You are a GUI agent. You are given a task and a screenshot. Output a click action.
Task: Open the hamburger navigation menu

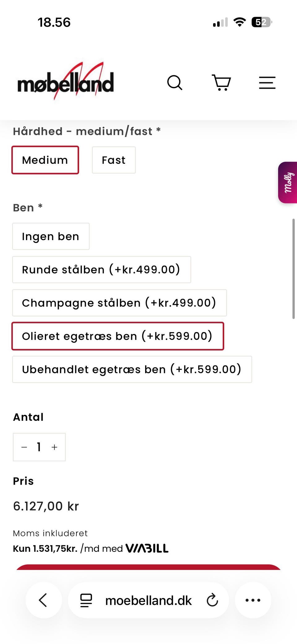tap(267, 83)
